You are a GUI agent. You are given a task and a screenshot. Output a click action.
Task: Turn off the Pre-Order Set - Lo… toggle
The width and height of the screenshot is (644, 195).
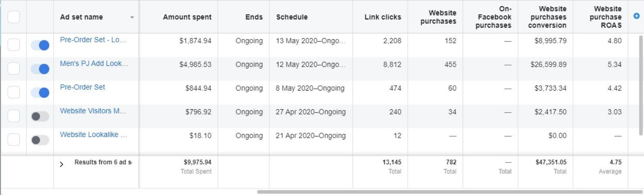point(40,45)
